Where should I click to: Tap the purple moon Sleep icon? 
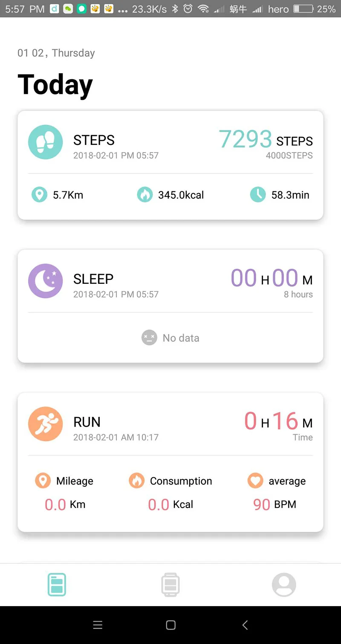click(45, 281)
